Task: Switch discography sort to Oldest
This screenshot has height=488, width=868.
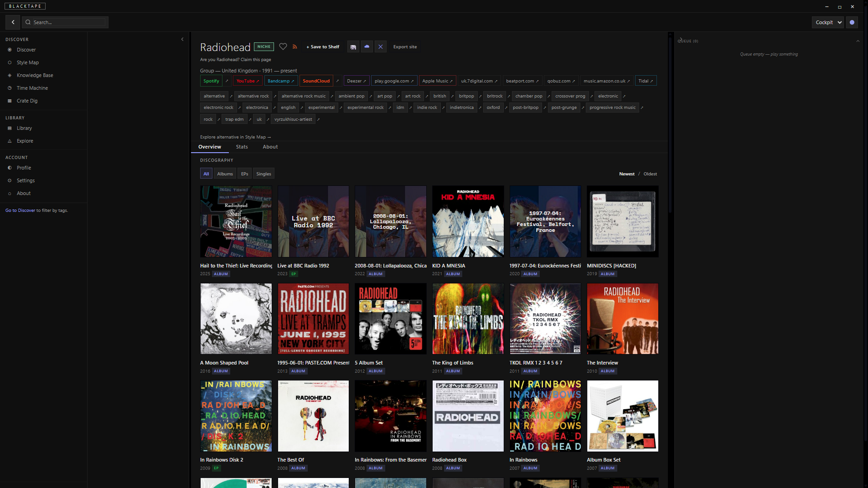Action: tap(650, 174)
